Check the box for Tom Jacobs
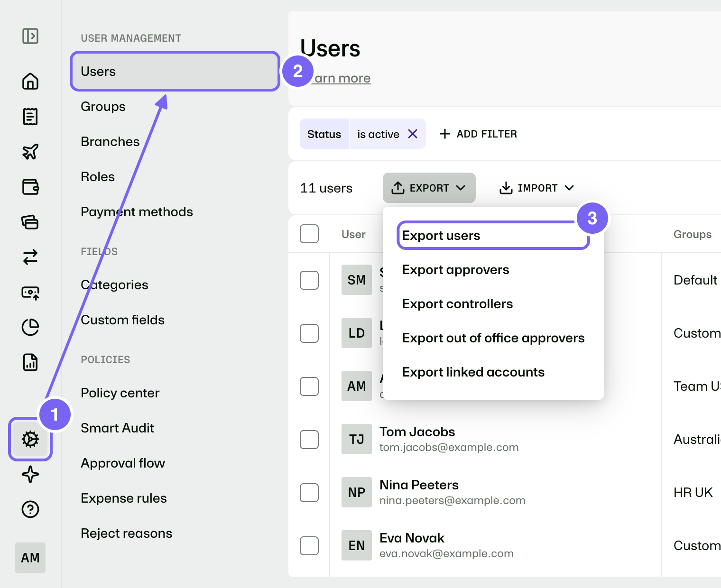 click(x=309, y=440)
